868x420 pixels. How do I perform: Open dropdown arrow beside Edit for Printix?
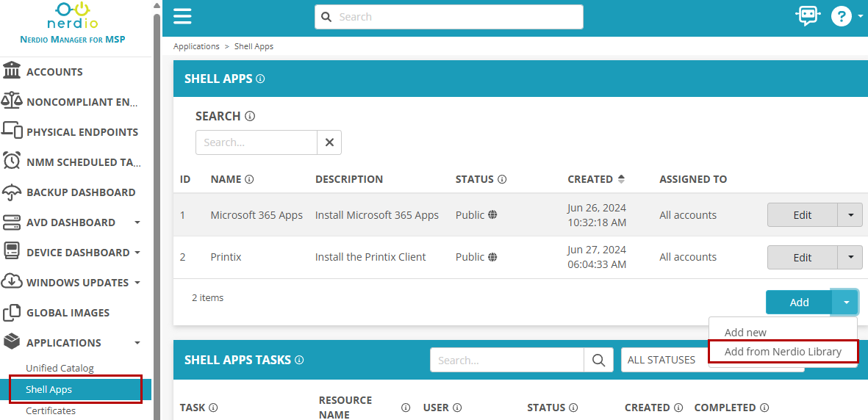[x=850, y=257]
